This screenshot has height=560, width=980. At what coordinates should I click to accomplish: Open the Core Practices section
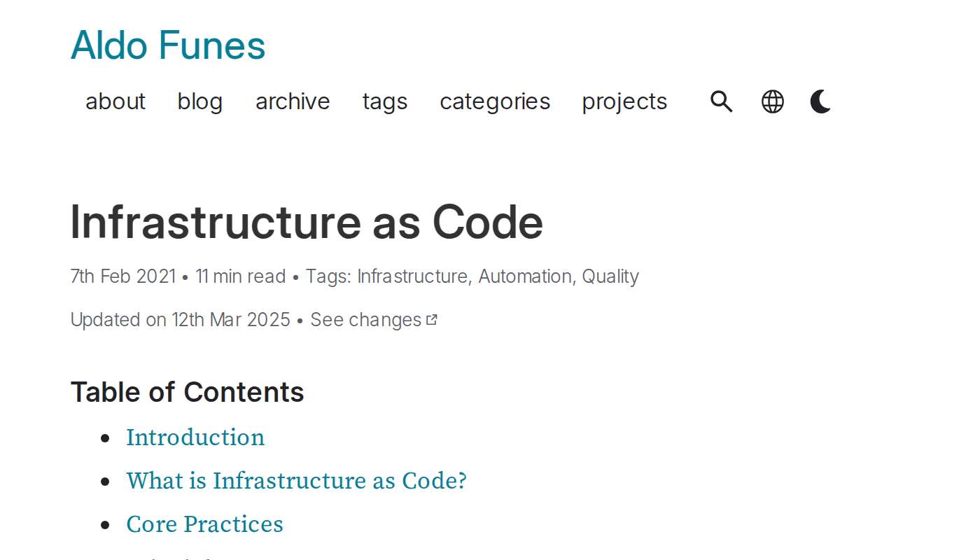coord(204,524)
